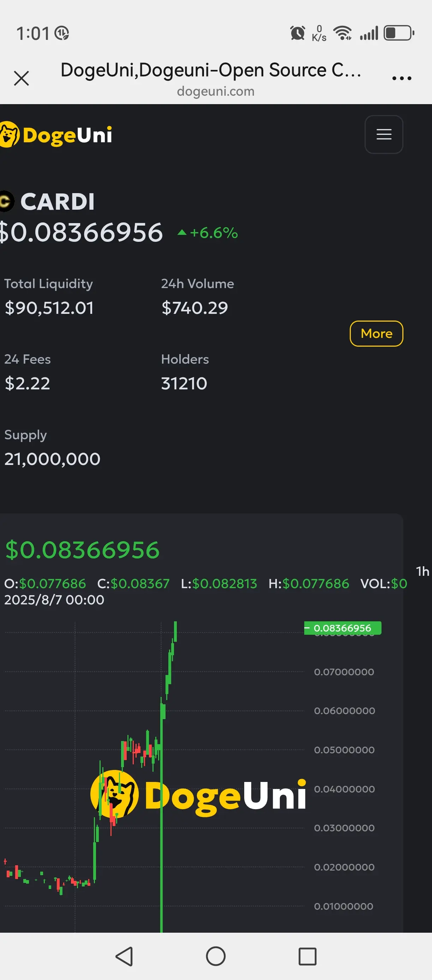Screen dimensions: 432x980
Task: Tap the DogeUni watermark on the chart
Action: pyautogui.click(x=198, y=794)
